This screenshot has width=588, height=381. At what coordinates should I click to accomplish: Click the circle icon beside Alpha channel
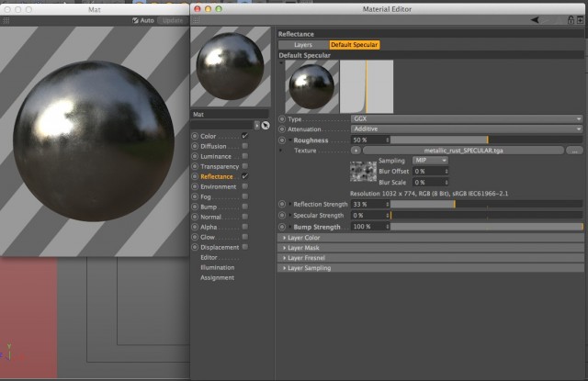195,227
